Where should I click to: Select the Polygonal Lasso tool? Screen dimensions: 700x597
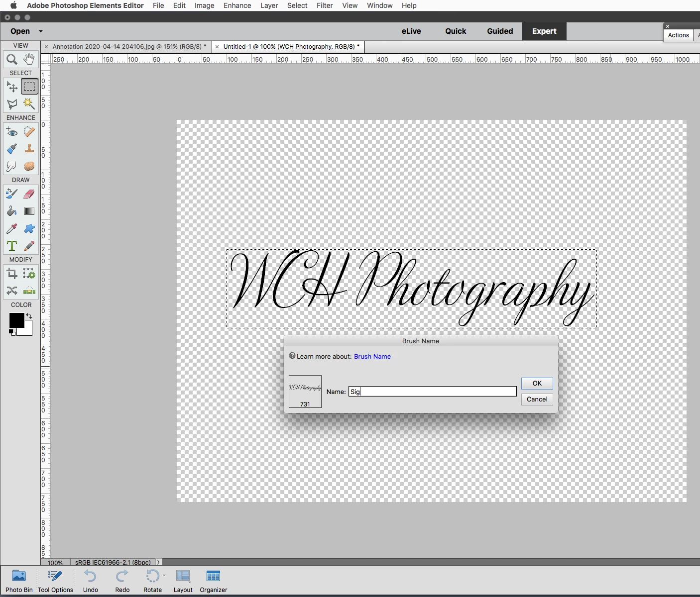click(12, 104)
